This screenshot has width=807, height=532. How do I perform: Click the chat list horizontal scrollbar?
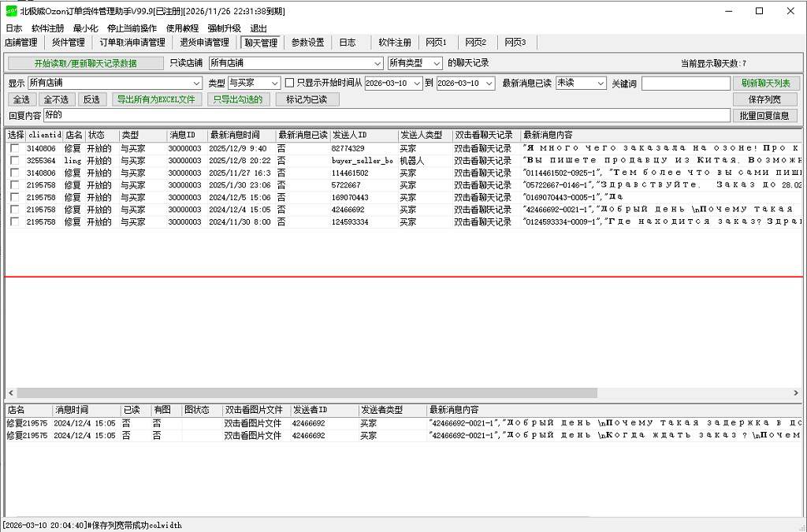pos(307,392)
